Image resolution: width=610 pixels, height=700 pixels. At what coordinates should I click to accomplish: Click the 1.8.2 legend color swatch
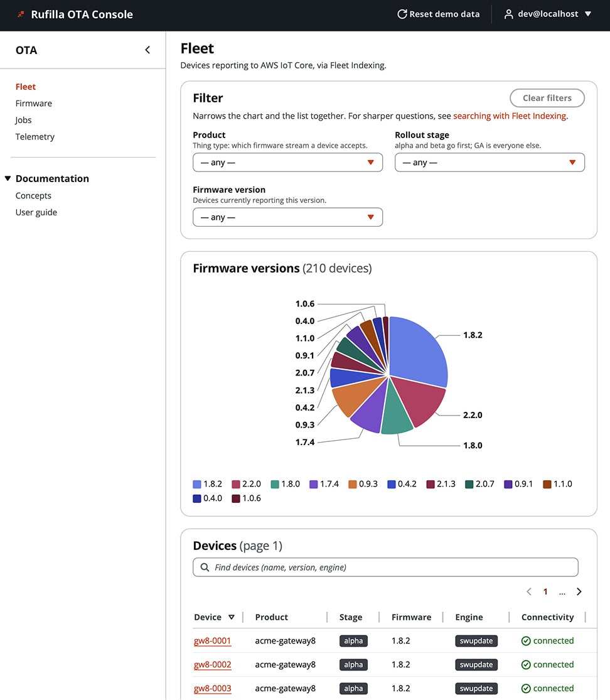pos(197,485)
